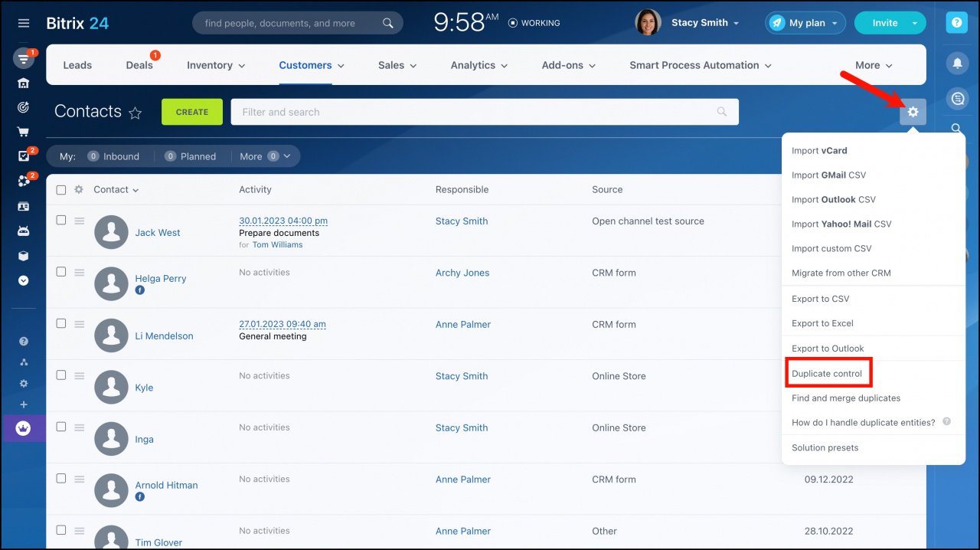This screenshot has height=550, width=980.
Task: Expand the counters More 0 dropdown
Action: (x=265, y=156)
